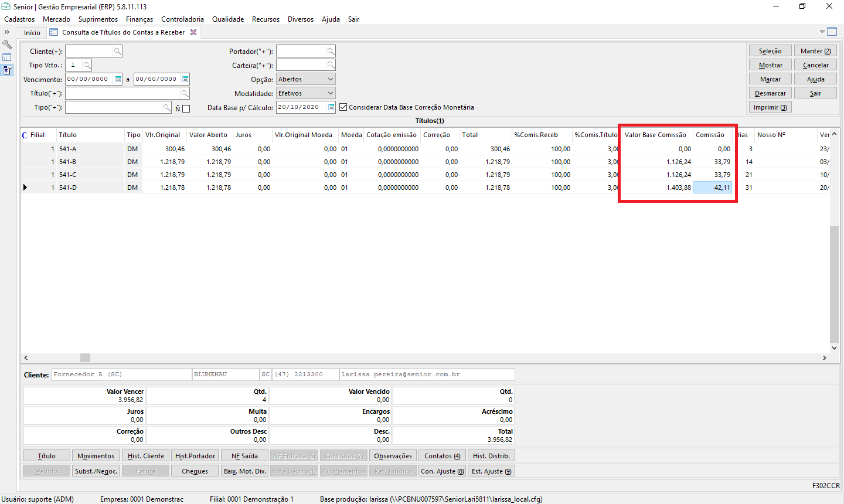Viewport: 844px width, 504px height.
Task: Open Portador search magnifier icon
Action: click(331, 52)
